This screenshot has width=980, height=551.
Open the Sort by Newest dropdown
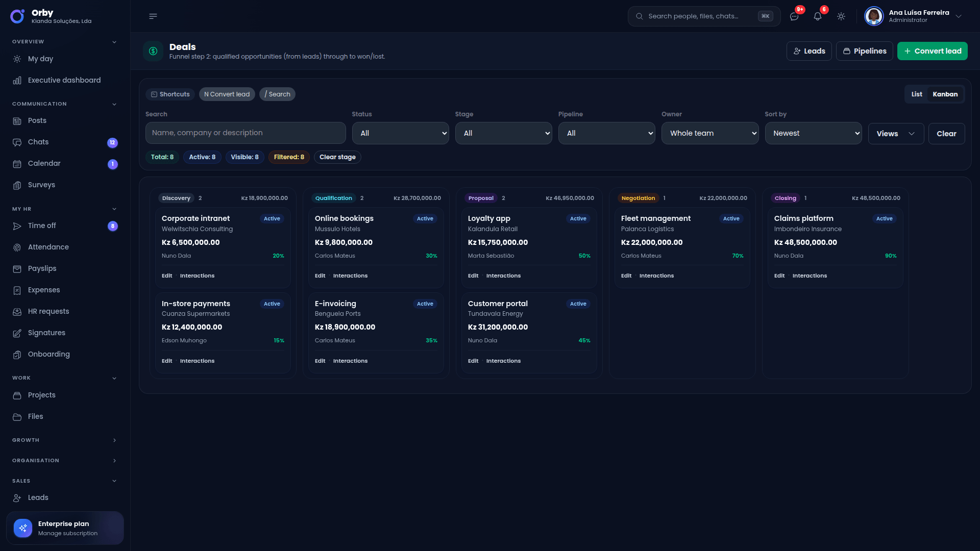pos(813,133)
